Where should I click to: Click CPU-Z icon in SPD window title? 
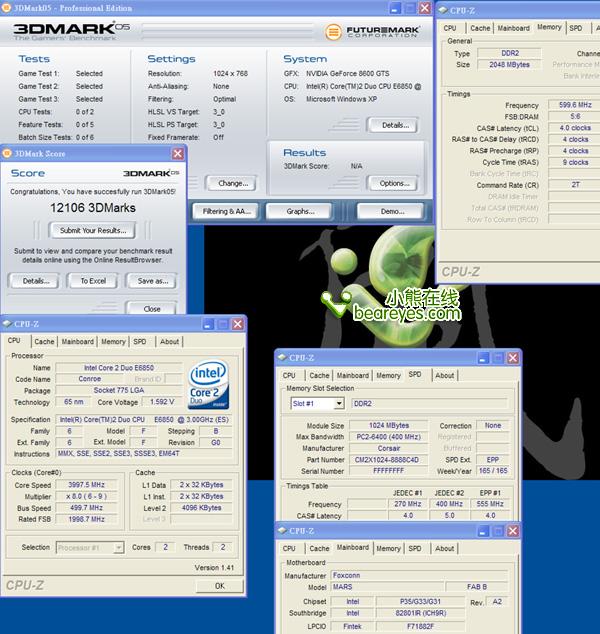[282, 357]
